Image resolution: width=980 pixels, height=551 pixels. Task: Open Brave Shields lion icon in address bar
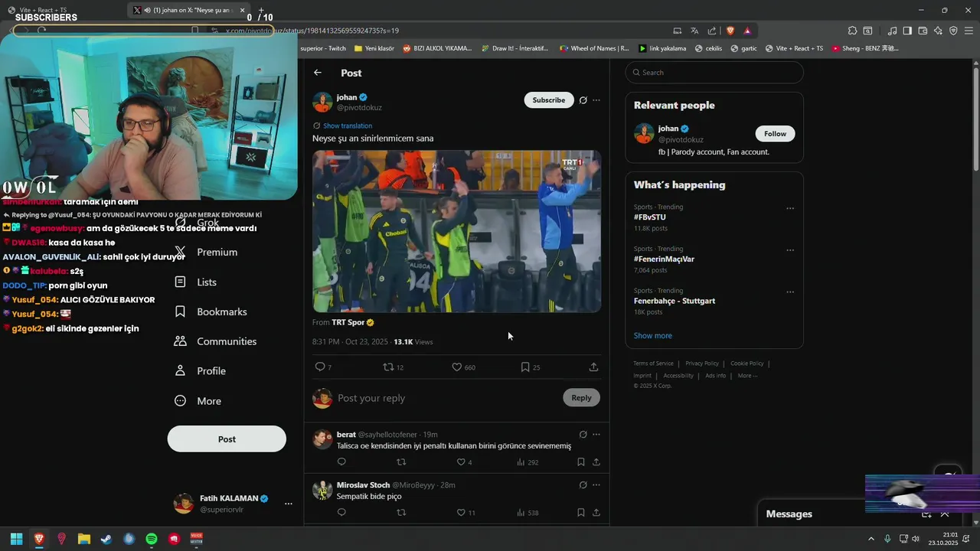(x=730, y=31)
